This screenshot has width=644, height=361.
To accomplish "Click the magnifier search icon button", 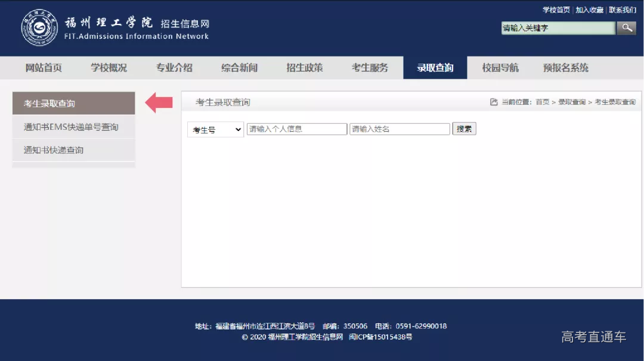I will pos(626,28).
